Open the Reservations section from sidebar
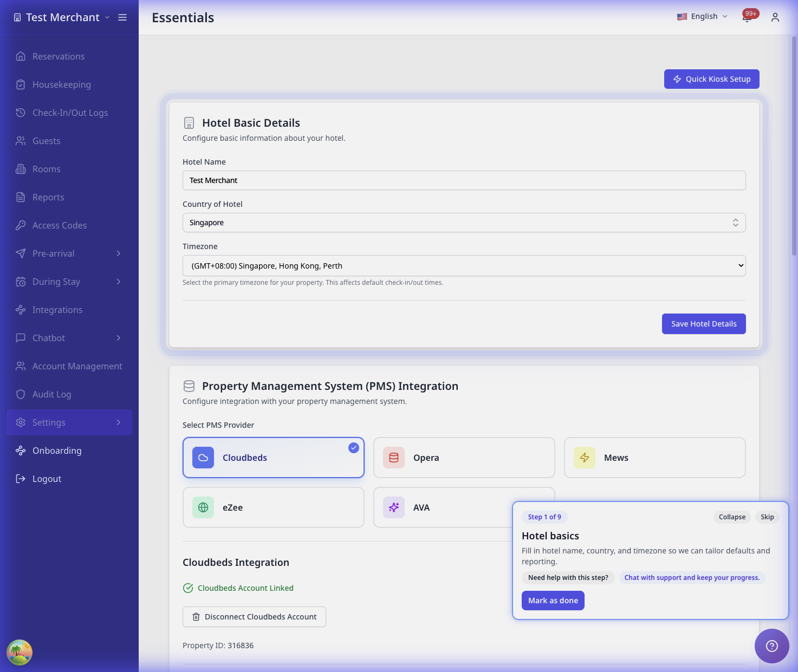Image resolution: width=798 pixels, height=672 pixels. pyautogui.click(x=57, y=56)
